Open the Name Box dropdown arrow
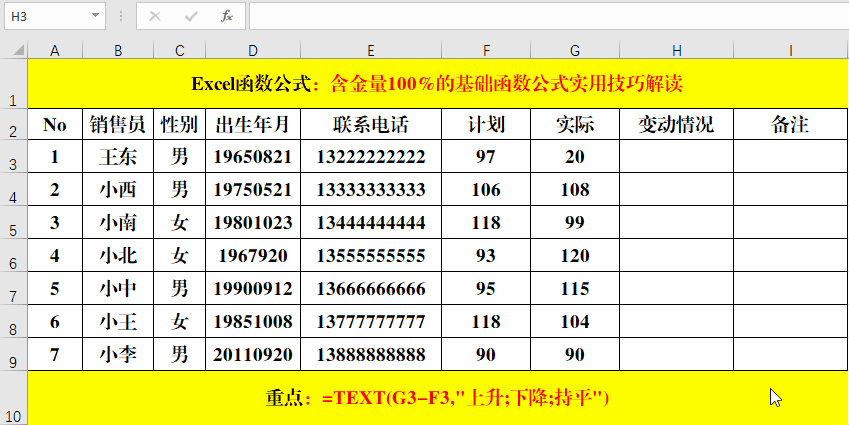The height and width of the screenshot is (425, 849). coord(96,16)
